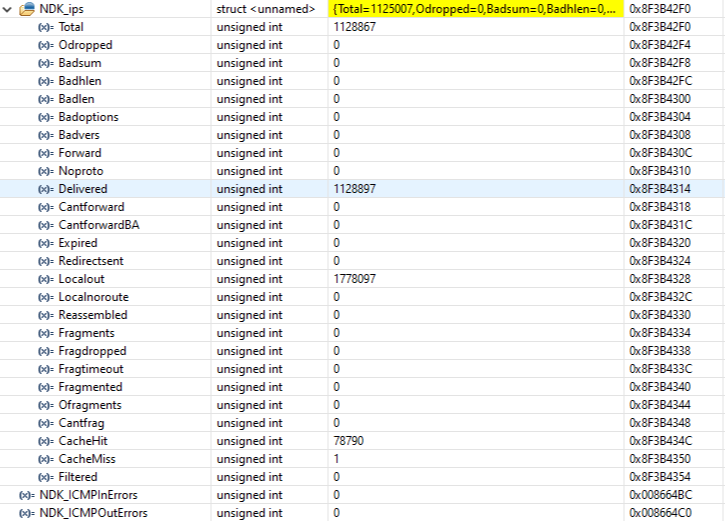
Task: Select the Total member name
Action: [71, 27]
